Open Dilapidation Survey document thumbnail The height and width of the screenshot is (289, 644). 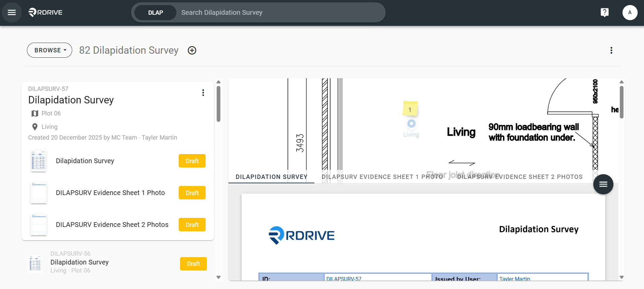click(39, 161)
